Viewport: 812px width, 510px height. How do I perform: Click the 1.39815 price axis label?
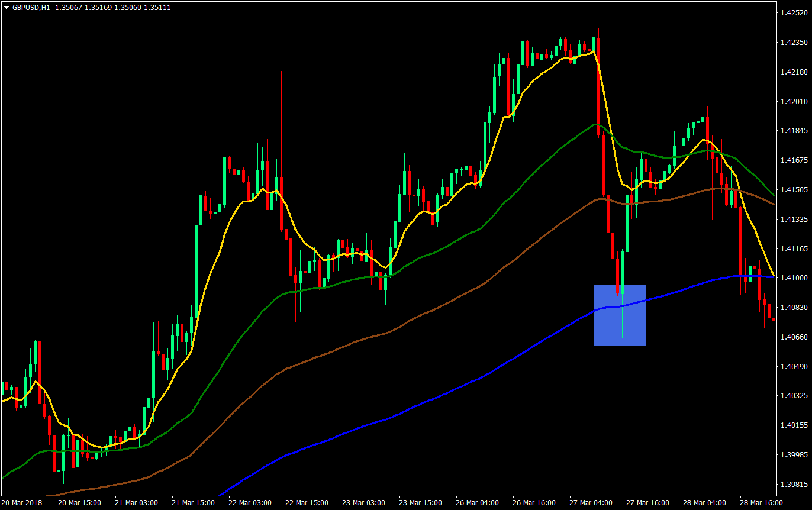coord(794,484)
